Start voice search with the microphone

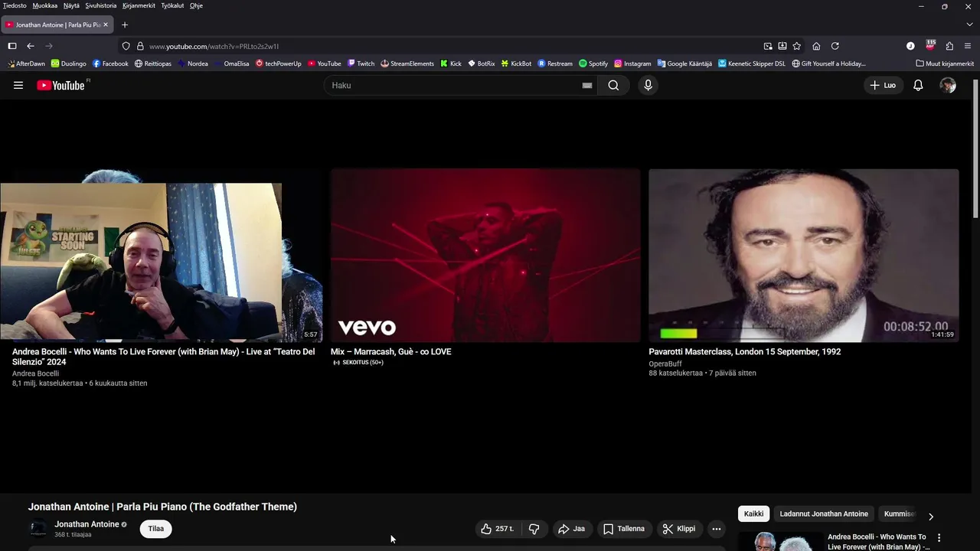point(648,85)
